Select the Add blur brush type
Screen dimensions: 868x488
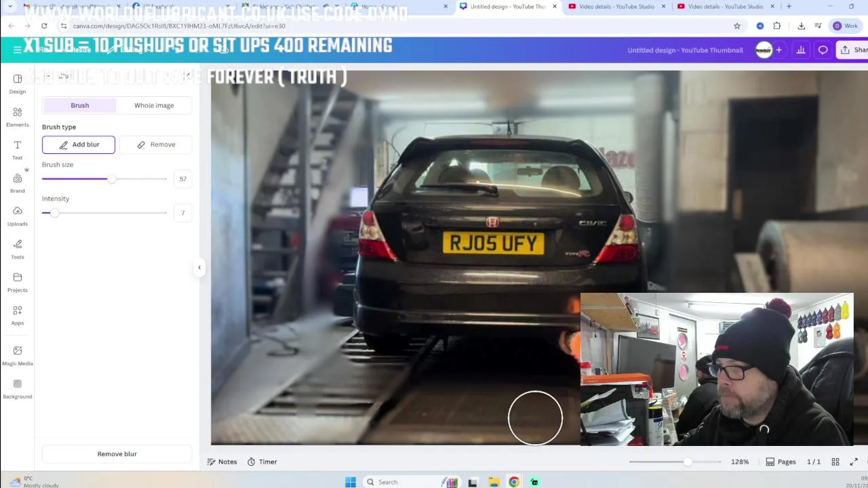79,144
